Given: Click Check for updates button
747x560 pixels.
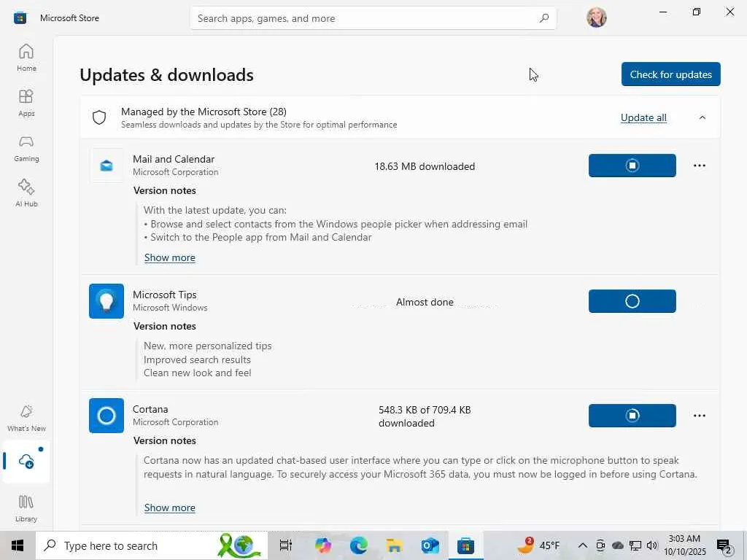Looking at the screenshot, I should (670, 74).
